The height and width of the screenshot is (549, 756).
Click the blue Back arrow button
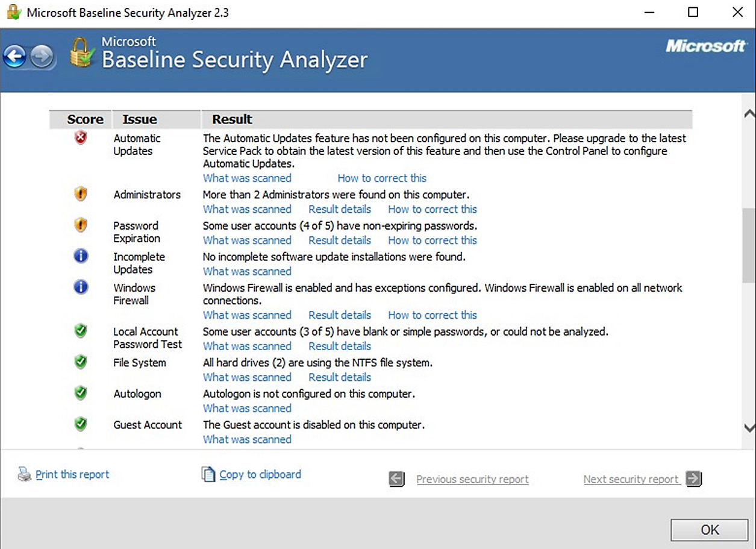click(x=14, y=57)
